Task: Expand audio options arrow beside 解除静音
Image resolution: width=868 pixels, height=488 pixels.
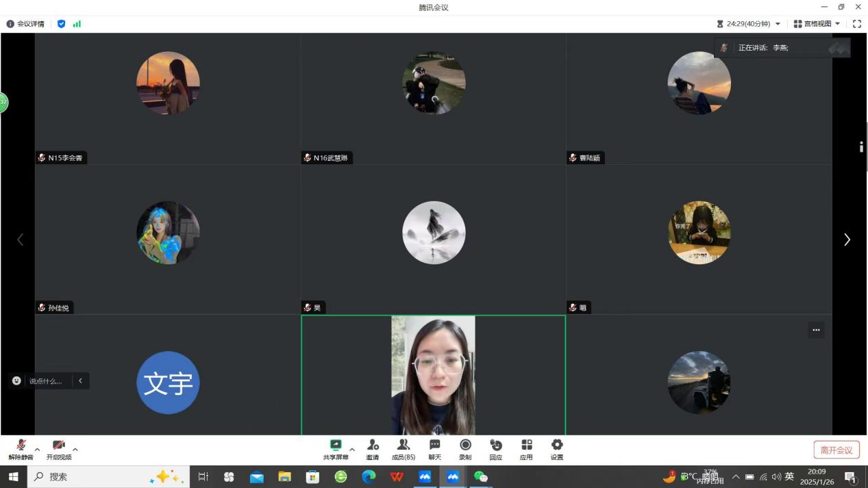Action: [x=37, y=450]
